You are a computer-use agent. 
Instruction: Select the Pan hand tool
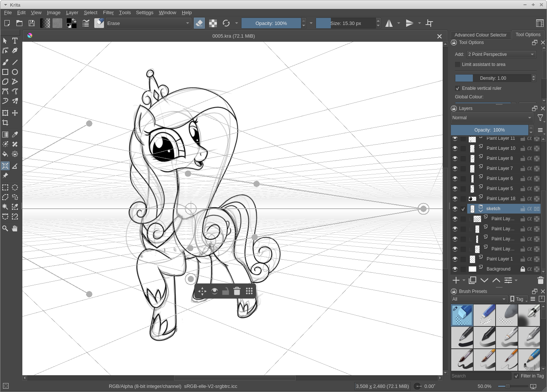(15, 228)
